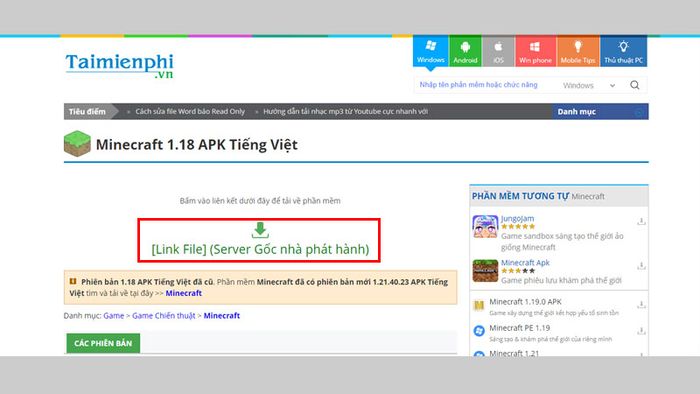The width and height of the screenshot is (700, 394).
Task: Click the Minecraft 1.19.0 APK icon
Action: (x=479, y=305)
